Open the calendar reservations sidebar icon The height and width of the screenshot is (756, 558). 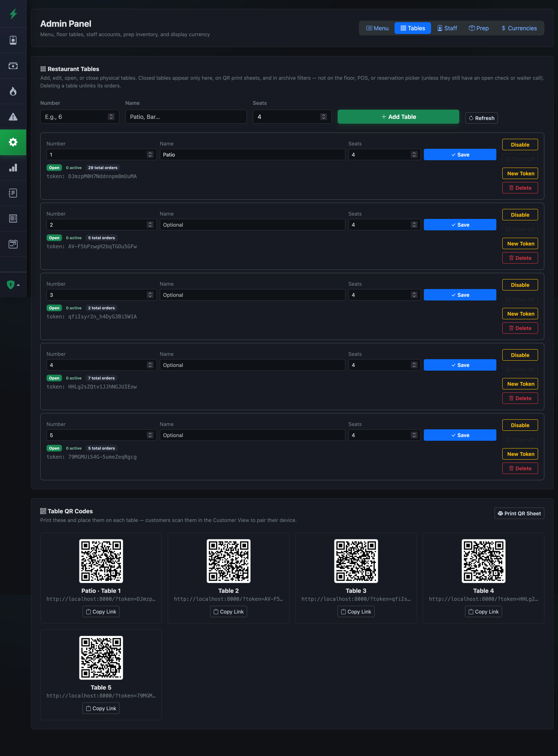(x=13, y=244)
